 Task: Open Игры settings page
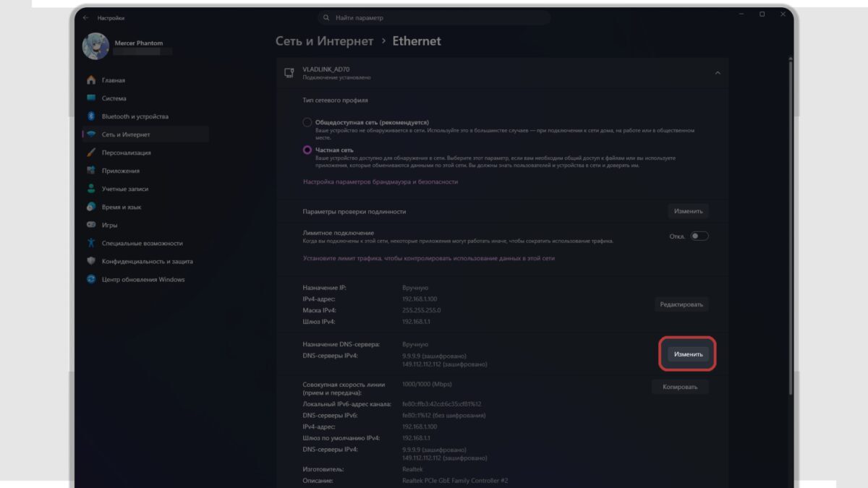[x=145, y=225]
